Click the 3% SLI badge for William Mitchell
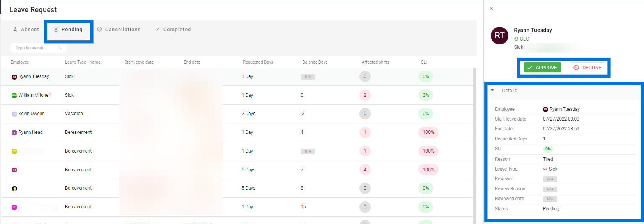This screenshot has width=644, height=224. pyautogui.click(x=426, y=95)
